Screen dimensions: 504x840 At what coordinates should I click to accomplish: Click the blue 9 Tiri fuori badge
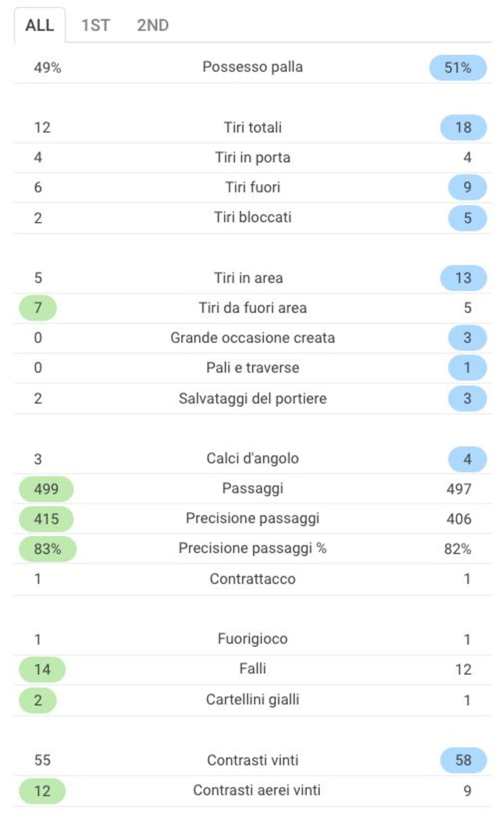[467, 187]
